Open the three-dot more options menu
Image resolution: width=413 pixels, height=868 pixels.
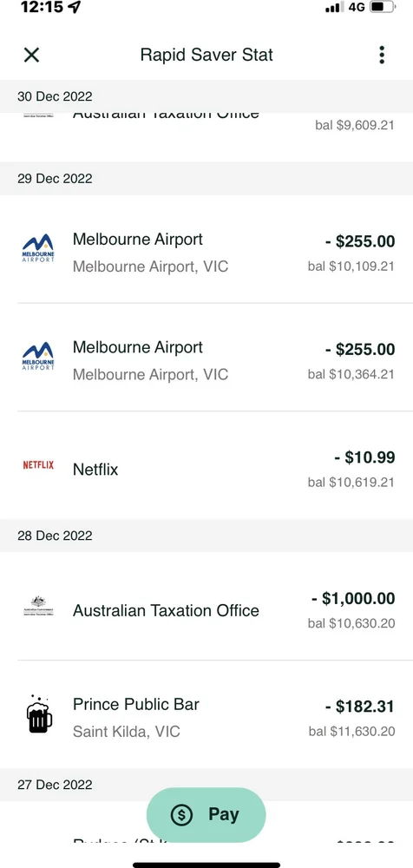click(x=382, y=55)
